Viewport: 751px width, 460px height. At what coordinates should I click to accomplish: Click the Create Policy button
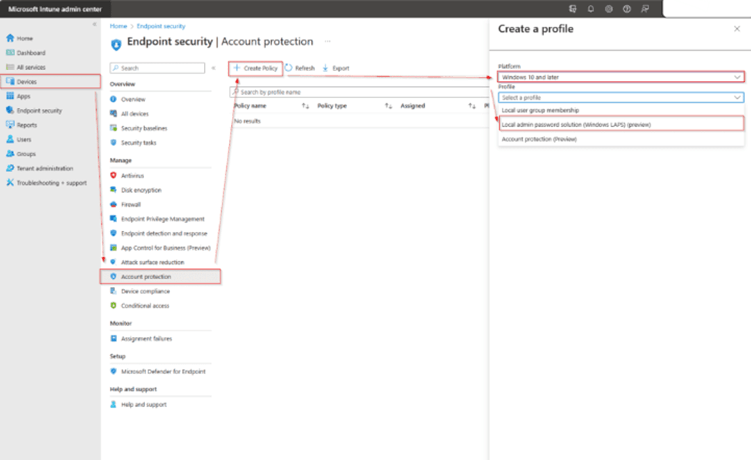coord(255,68)
